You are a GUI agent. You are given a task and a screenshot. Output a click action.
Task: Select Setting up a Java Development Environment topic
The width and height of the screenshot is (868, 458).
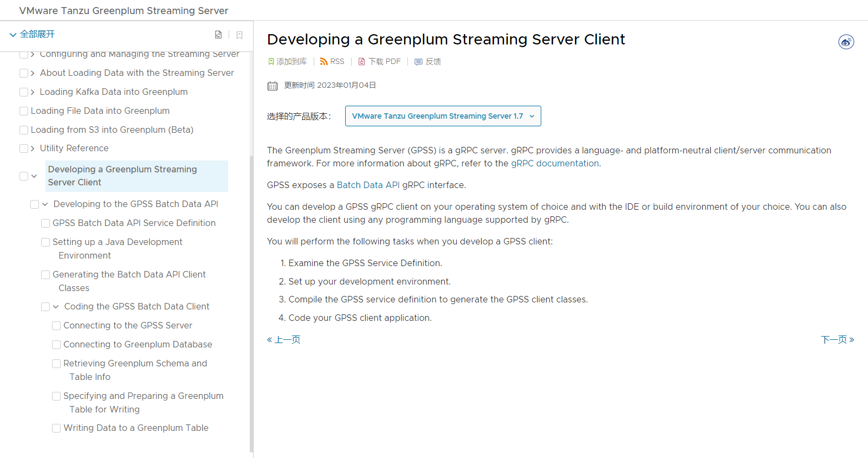tap(118, 249)
